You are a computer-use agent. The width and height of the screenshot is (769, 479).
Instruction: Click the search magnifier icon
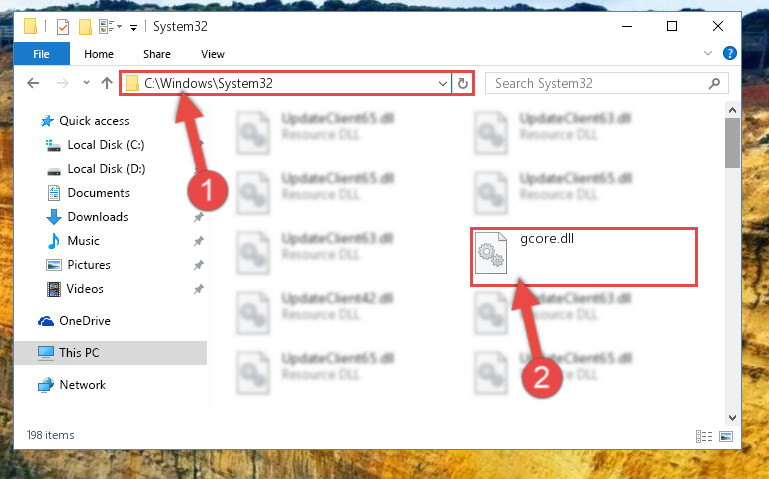(x=715, y=83)
